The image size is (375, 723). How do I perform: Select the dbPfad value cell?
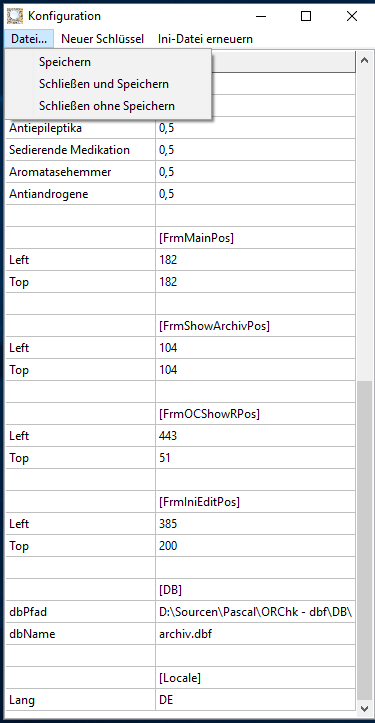pyautogui.click(x=256, y=612)
